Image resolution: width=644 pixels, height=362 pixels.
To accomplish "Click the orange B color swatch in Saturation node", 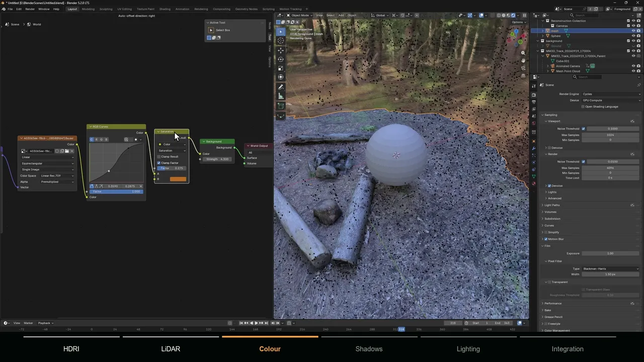I will pyautogui.click(x=178, y=179).
